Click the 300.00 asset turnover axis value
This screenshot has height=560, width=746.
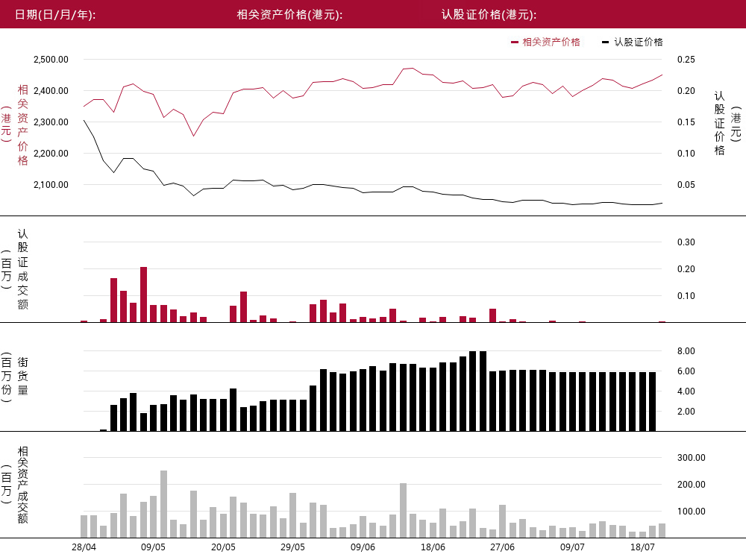(x=692, y=458)
